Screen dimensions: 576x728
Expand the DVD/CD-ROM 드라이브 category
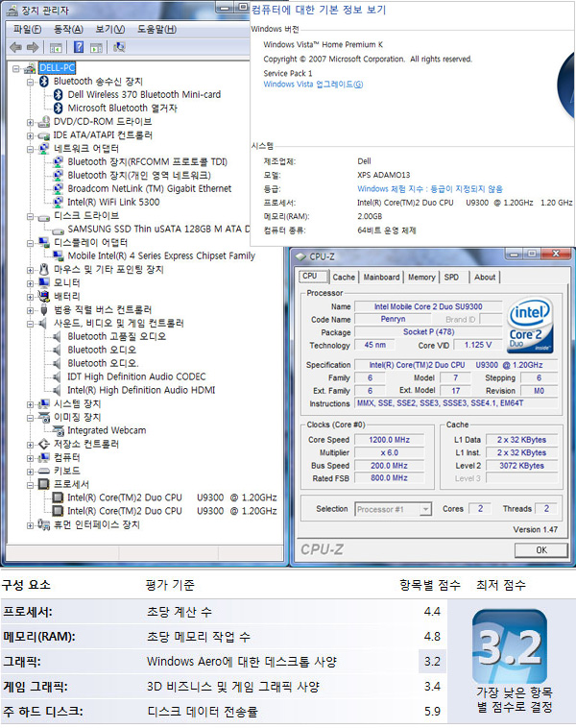point(30,123)
